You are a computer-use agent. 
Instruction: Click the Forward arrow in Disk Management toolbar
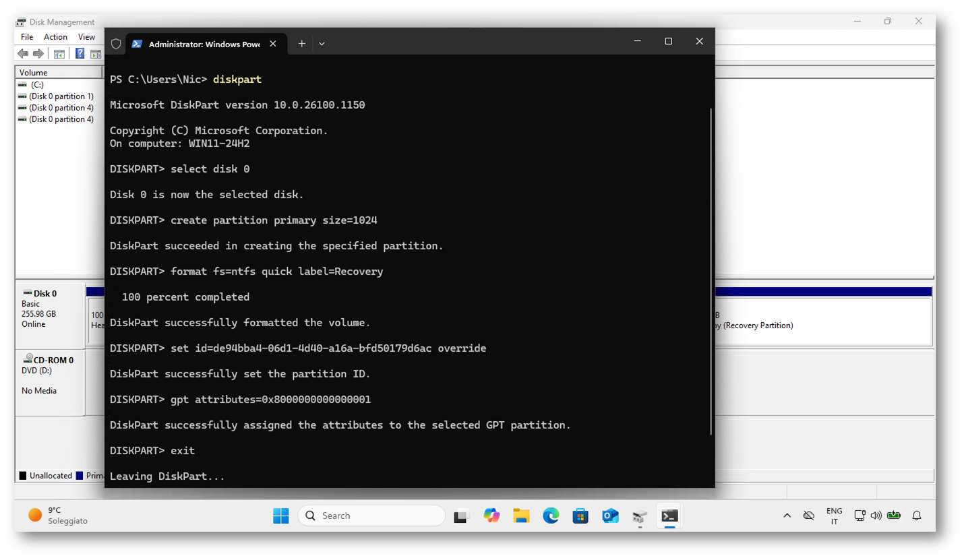(38, 54)
